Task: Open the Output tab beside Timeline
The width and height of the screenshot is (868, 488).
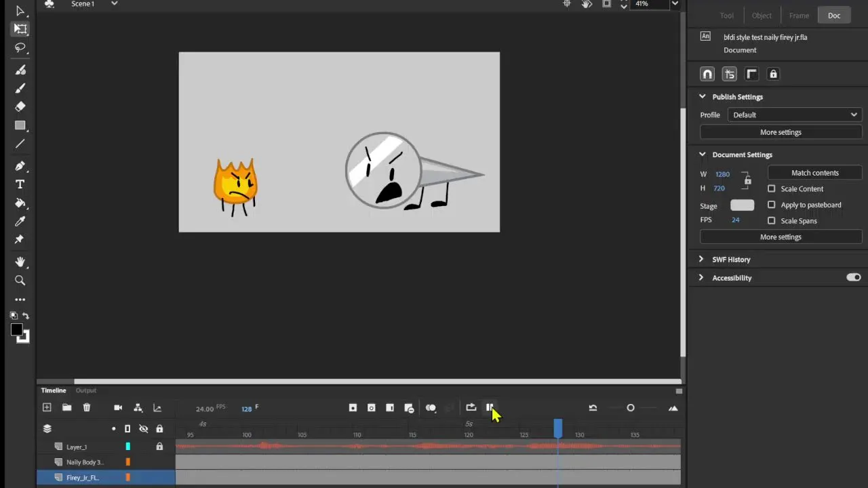Action: (85, 390)
